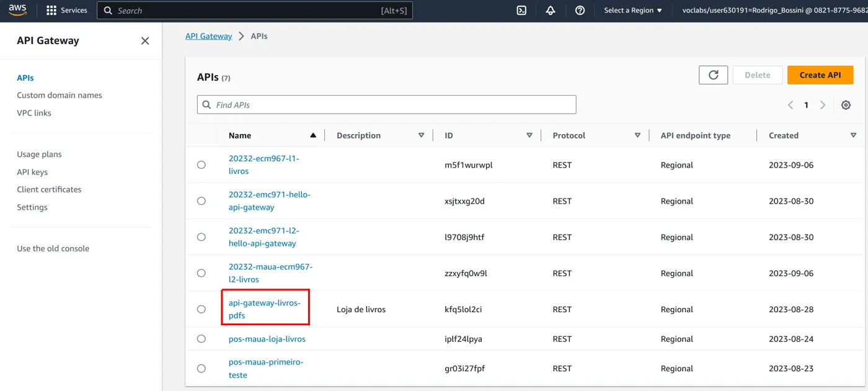The image size is (868, 391).
Task: Open table preferences gear icon
Action: point(846,105)
